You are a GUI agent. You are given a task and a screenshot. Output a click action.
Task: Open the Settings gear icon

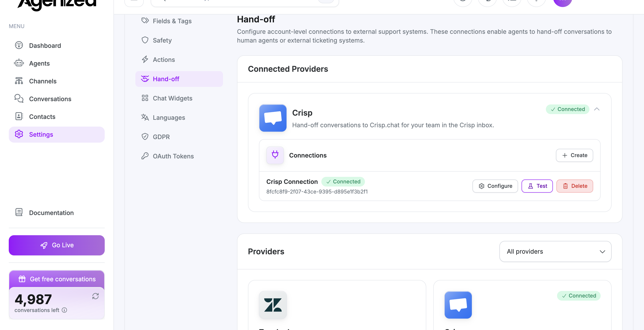click(x=19, y=134)
